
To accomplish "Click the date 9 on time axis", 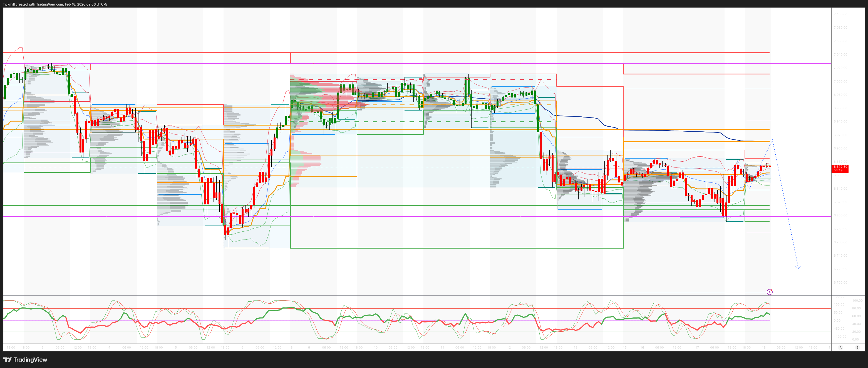I will (x=309, y=347).
